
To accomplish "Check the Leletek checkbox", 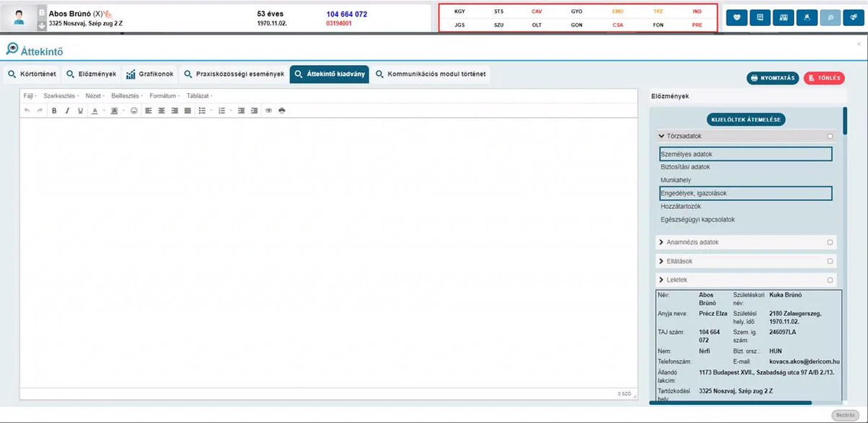I will pos(830,280).
